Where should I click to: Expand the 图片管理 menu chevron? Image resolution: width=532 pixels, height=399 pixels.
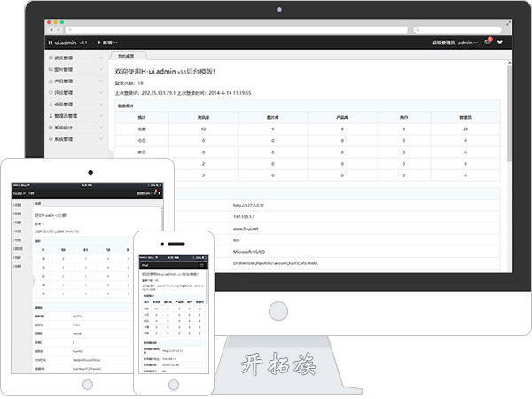(101, 69)
